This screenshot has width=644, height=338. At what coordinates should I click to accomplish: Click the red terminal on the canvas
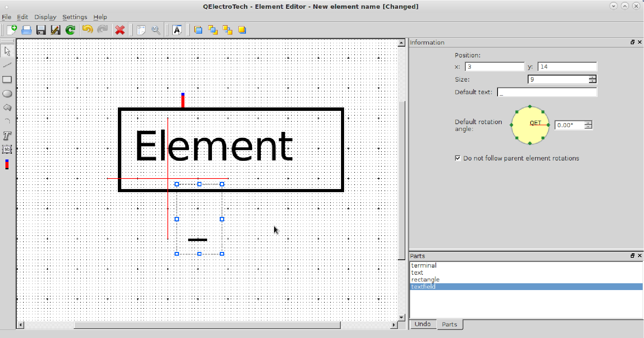click(x=183, y=100)
